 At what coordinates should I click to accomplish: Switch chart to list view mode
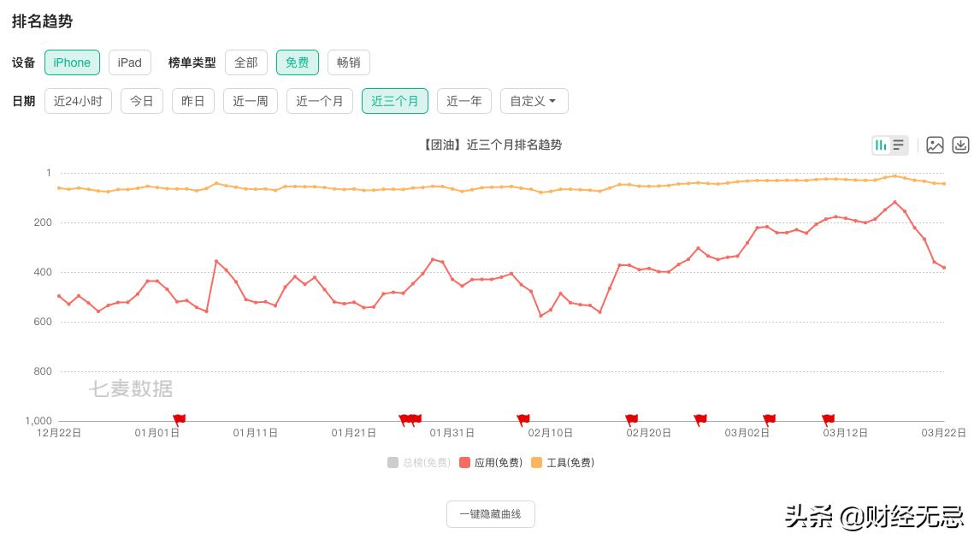[898, 145]
